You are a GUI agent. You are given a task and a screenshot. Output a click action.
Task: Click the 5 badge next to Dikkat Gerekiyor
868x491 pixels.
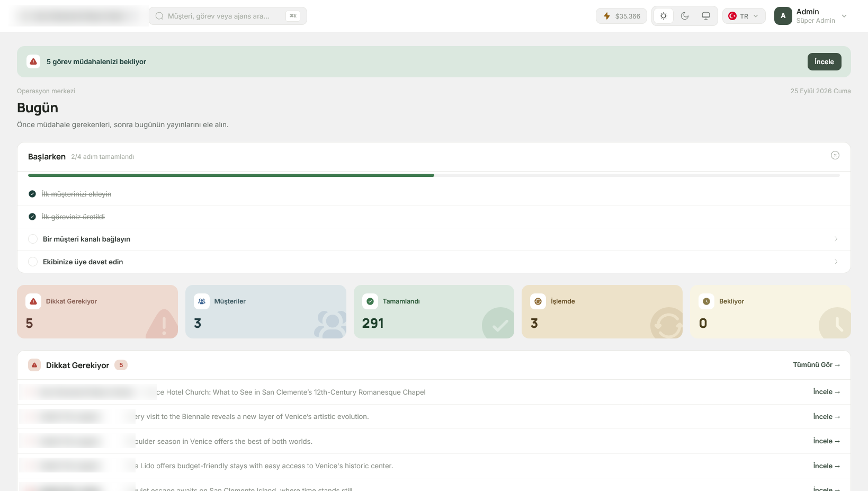point(121,365)
